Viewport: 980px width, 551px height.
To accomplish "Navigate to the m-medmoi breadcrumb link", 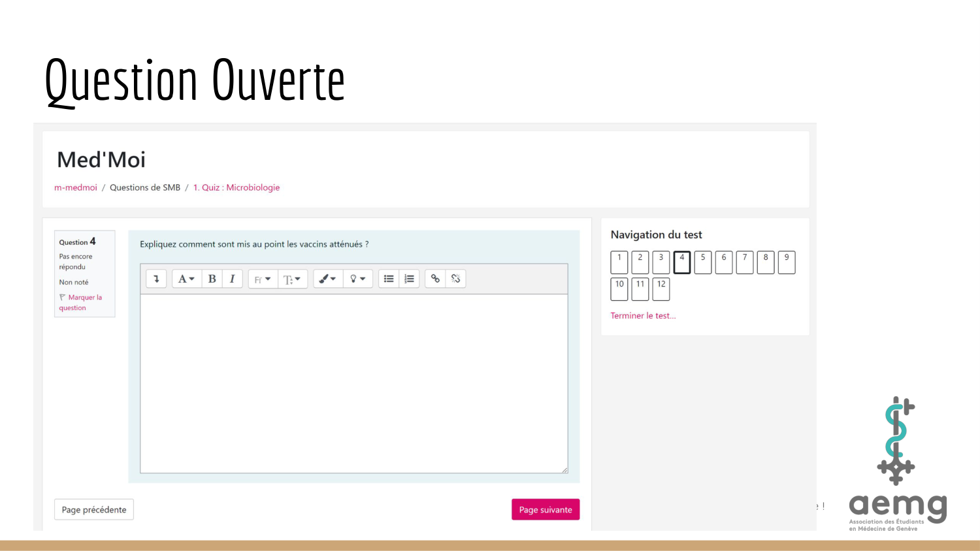I will (x=75, y=187).
